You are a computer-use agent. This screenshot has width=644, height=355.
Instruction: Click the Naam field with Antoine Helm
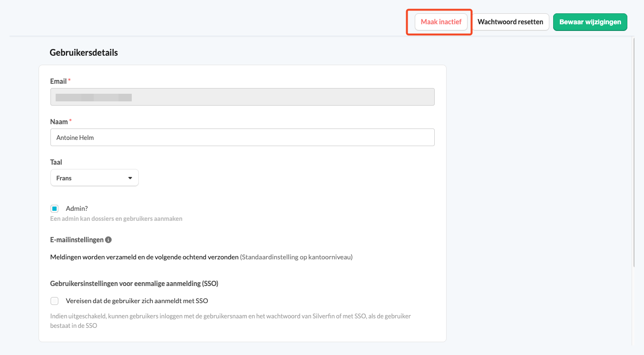click(x=243, y=138)
